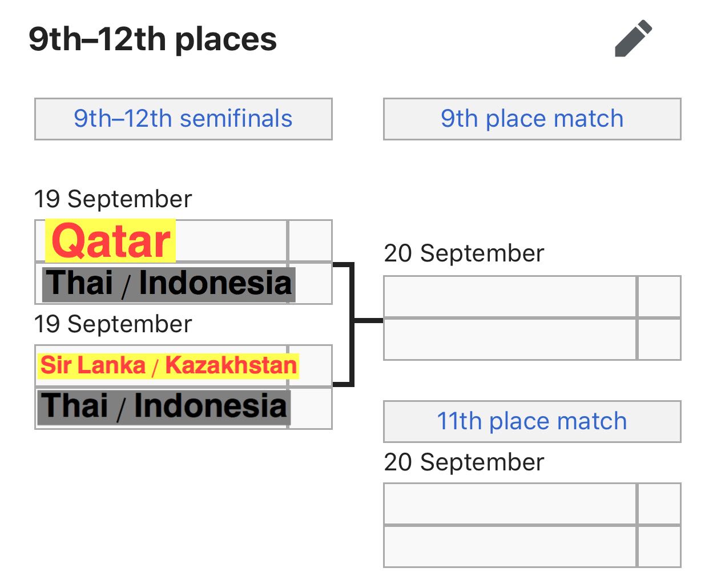Follow the 9th place match link
Screen dimensions: 709x588
[531, 119]
